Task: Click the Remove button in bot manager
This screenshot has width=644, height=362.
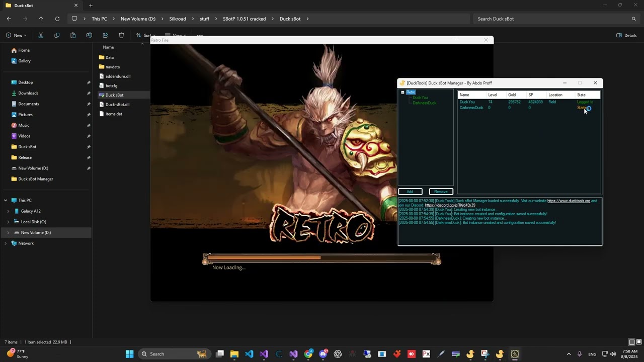Action: coord(441,192)
